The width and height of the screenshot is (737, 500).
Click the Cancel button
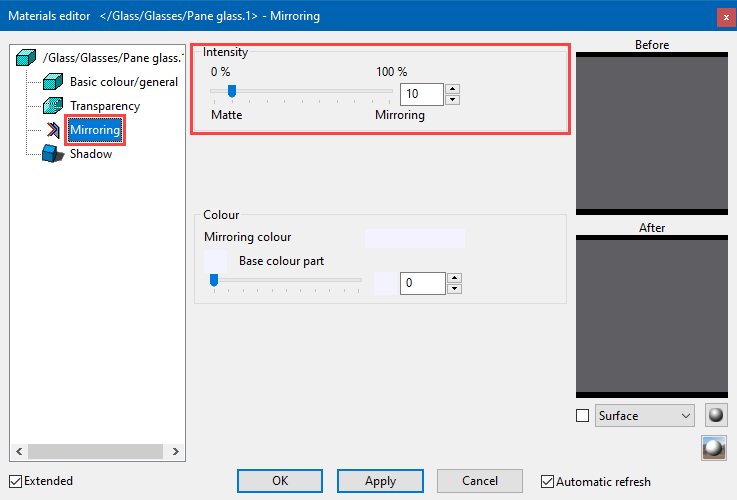coord(480,481)
